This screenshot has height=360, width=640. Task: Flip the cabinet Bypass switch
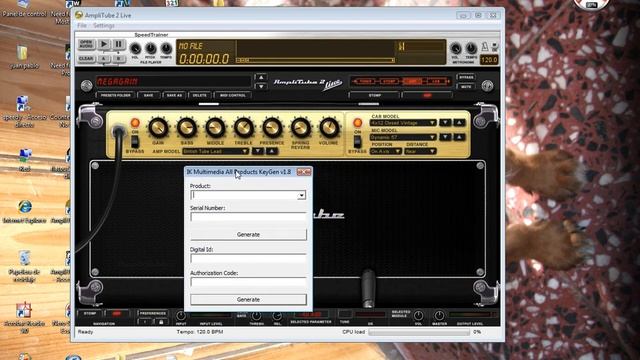pos(358,142)
